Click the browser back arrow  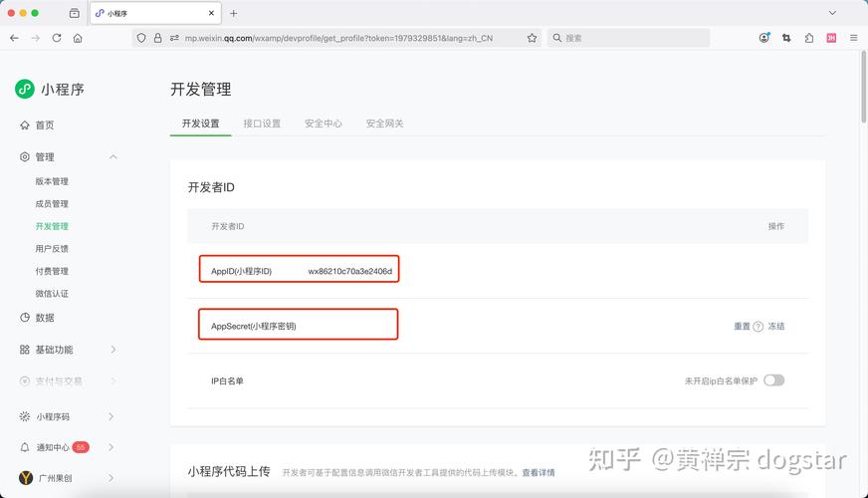tap(14, 38)
